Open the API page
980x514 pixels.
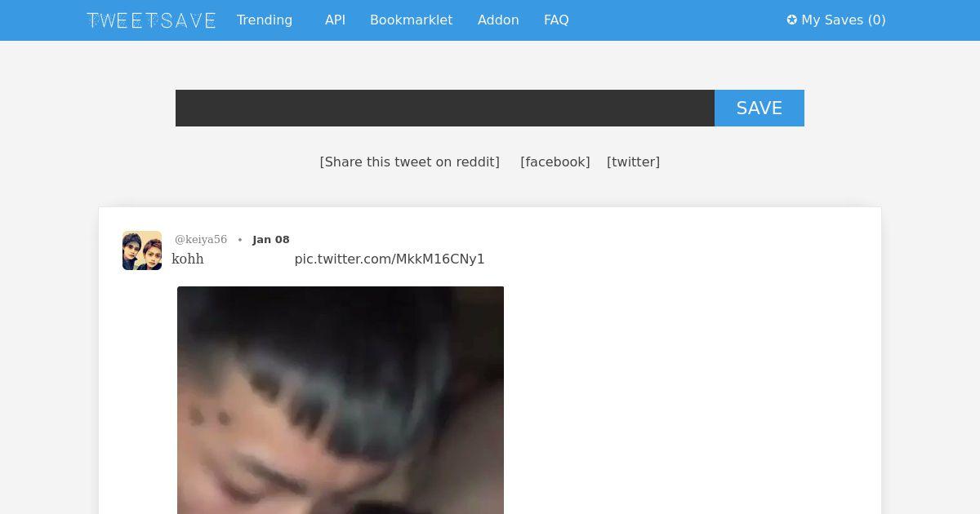click(335, 20)
